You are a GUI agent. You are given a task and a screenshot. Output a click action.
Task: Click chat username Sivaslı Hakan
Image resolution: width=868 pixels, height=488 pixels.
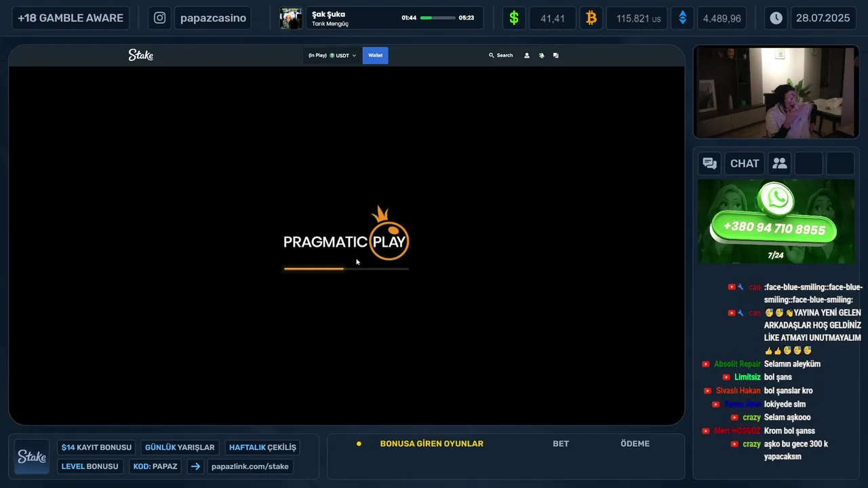[x=738, y=391]
